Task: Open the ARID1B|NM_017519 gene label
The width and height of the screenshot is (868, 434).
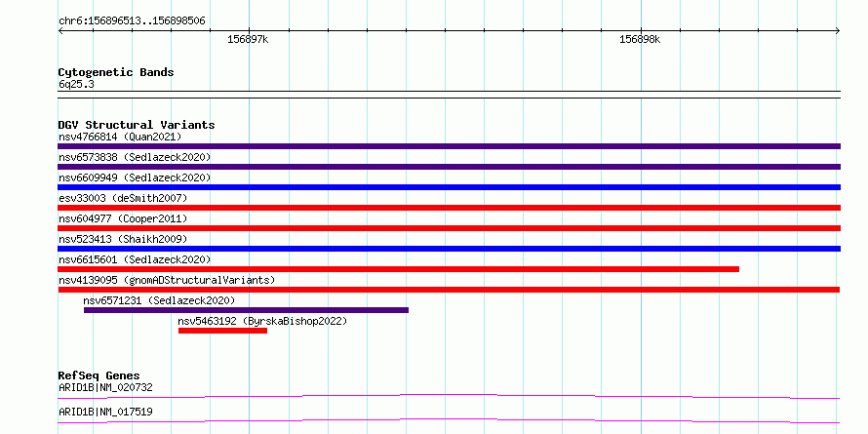Action: pos(105,412)
